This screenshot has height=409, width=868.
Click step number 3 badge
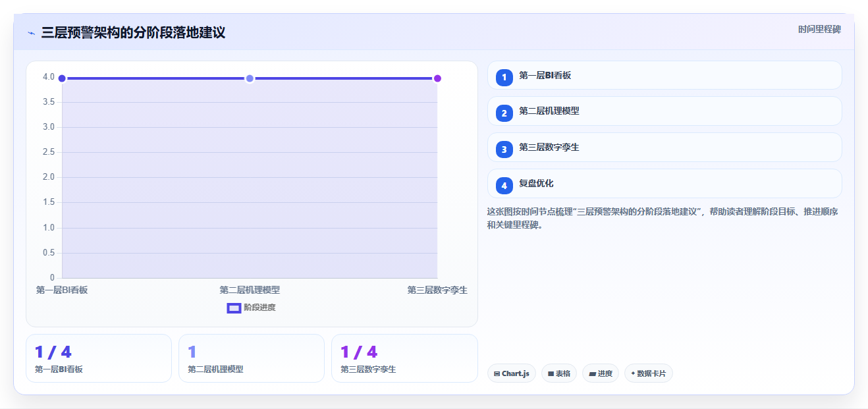[504, 150]
